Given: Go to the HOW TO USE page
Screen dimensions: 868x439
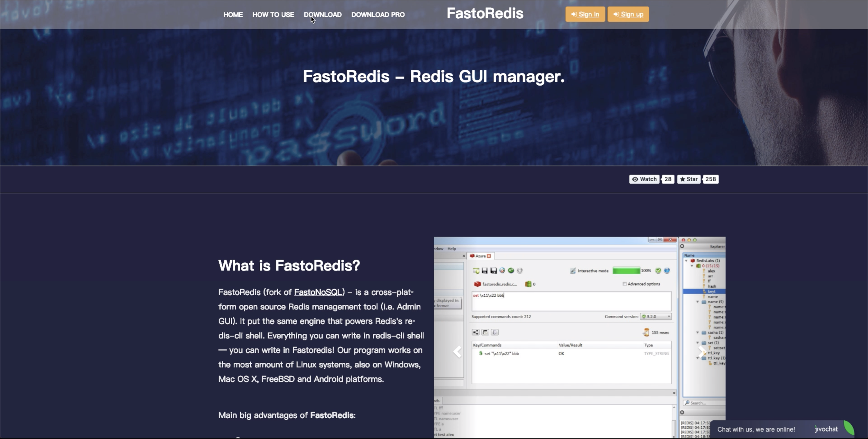Looking at the screenshot, I should point(273,14).
